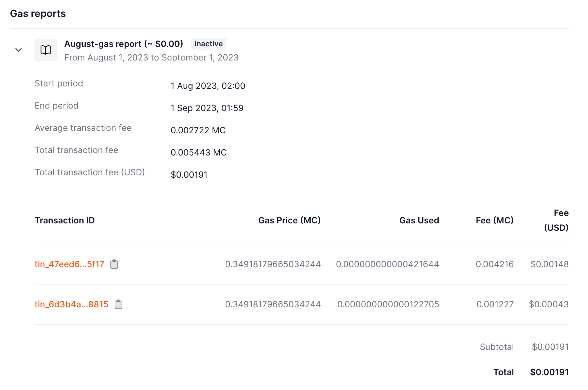
Task: Click the average transaction fee 0.002722 MC
Action: [x=198, y=130]
